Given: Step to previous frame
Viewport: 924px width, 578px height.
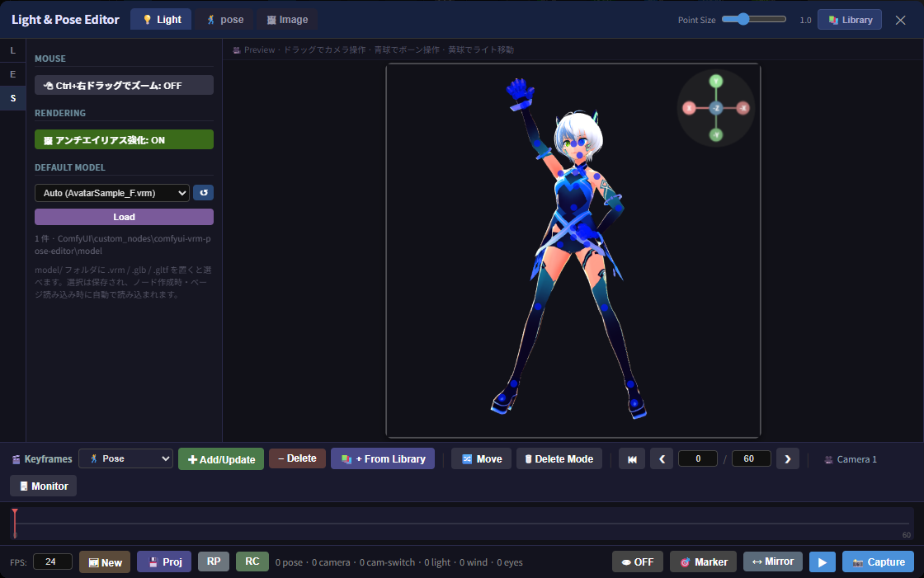Looking at the screenshot, I should (662, 459).
